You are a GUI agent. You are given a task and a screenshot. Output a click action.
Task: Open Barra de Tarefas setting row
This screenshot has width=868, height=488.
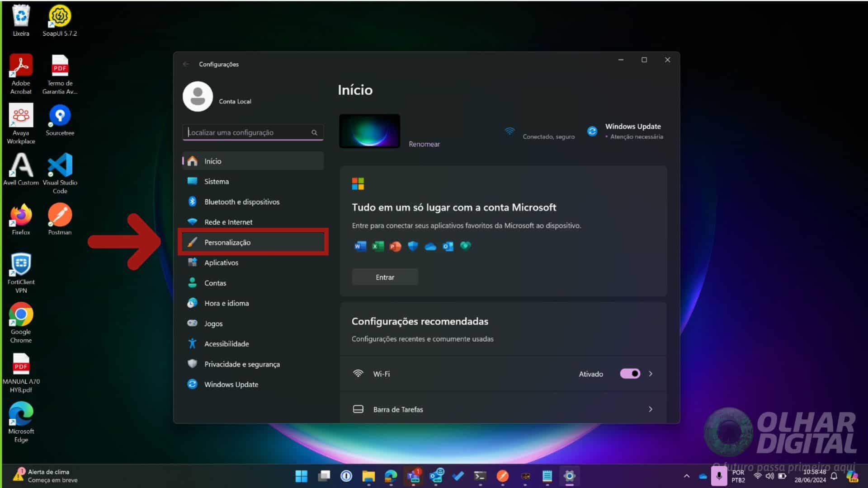503,409
